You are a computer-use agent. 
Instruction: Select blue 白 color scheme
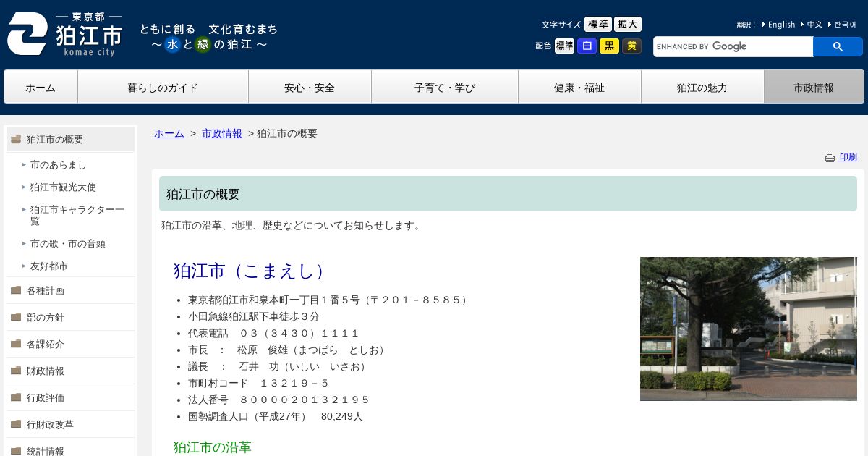(587, 46)
